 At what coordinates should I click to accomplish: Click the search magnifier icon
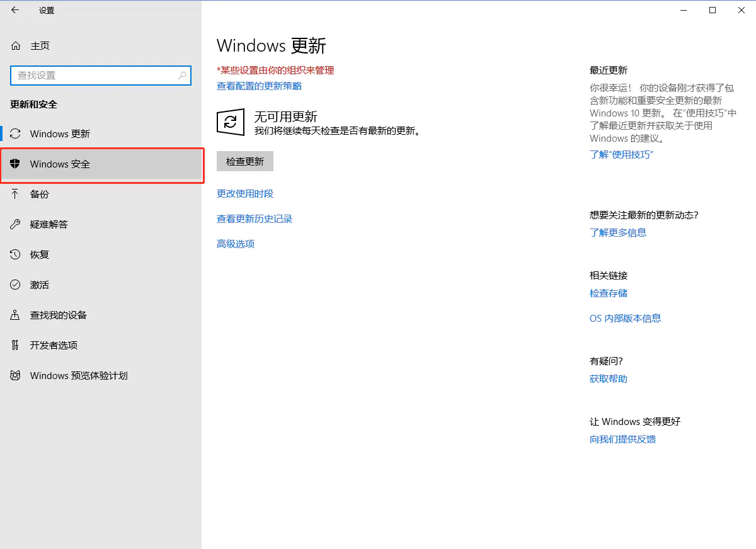click(x=182, y=75)
